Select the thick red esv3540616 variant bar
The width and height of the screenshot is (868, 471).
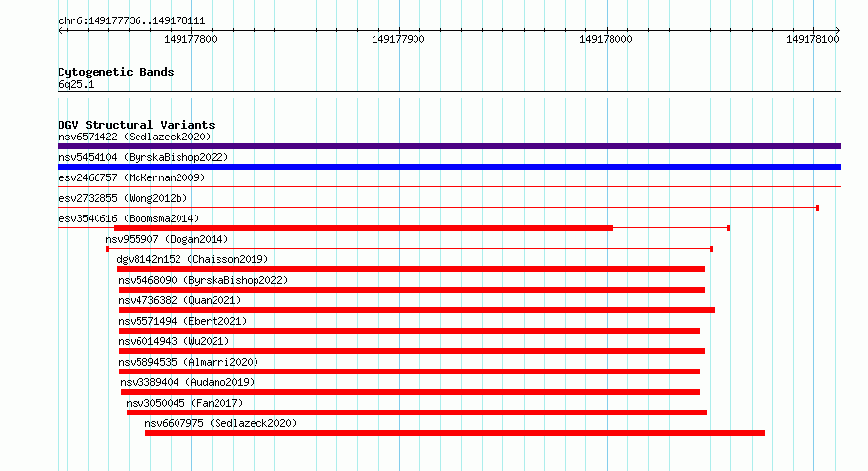click(364, 228)
